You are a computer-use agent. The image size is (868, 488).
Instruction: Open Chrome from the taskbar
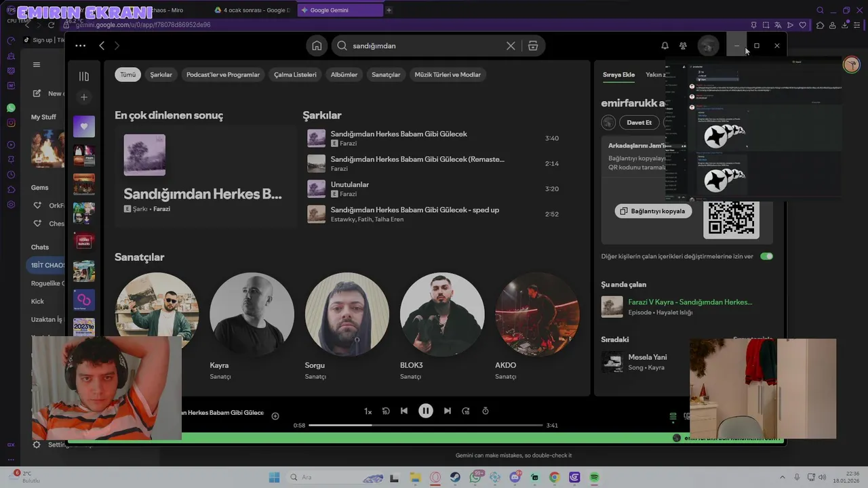(554, 477)
